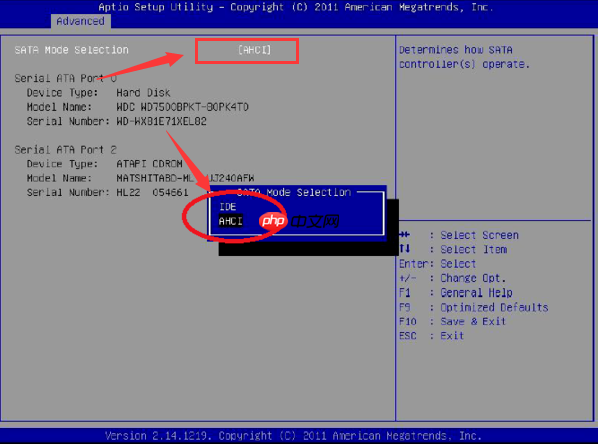Open the Advanced tab
598x444 pixels.
click(x=80, y=21)
